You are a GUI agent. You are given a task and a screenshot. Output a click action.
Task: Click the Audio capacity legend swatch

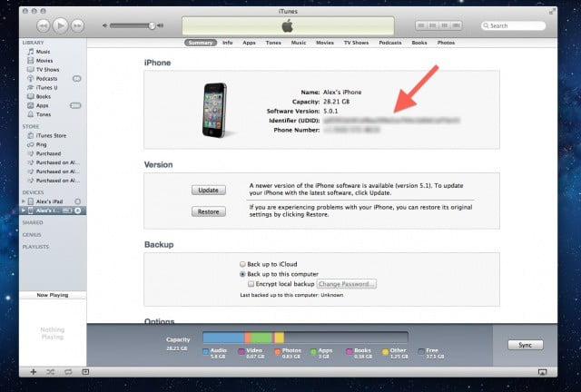pyautogui.click(x=206, y=351)
